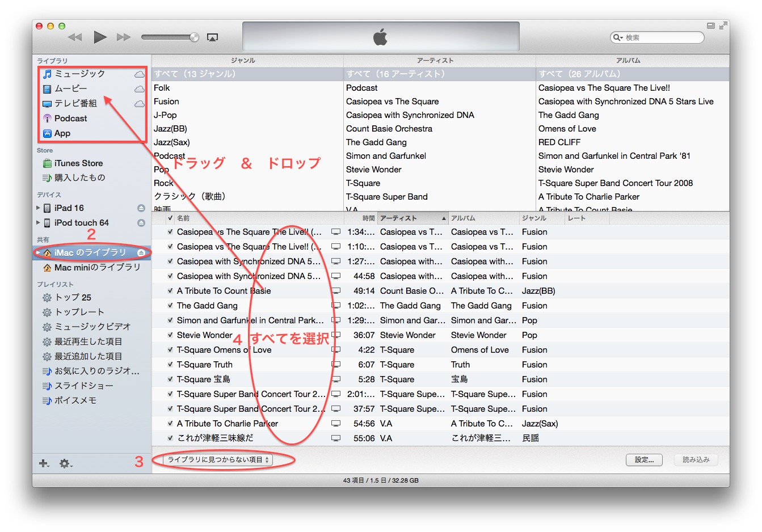Viewport: 762px width, 532px height.
Task: Open the お気に入りのラジオ playlist
Action: click(91, 371)
